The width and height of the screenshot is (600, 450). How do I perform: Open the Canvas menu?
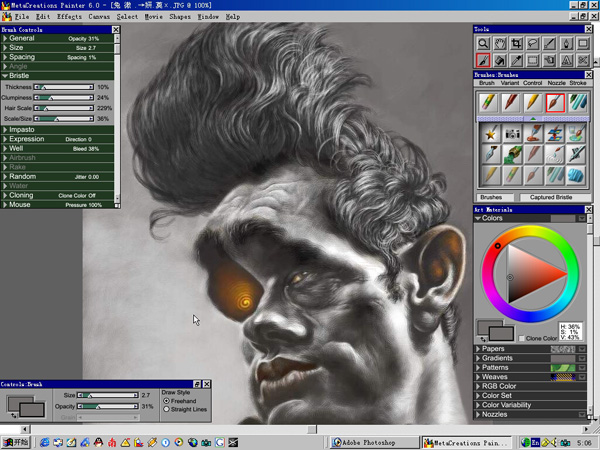tap(99, 17)
